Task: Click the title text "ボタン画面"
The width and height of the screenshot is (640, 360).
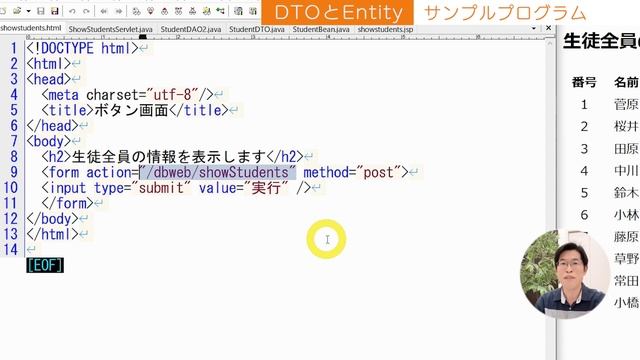Action: (131, 110)
